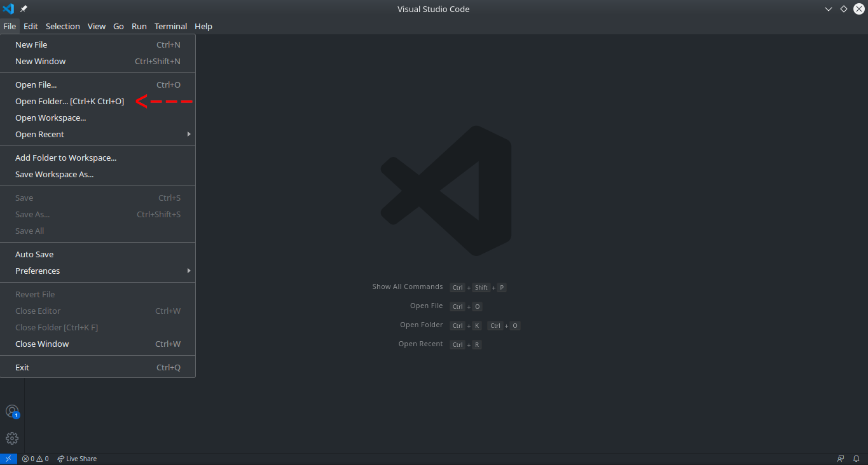Click the pin icon in the title bar
The height and width of the screenshot is (465, 868).
24,8
